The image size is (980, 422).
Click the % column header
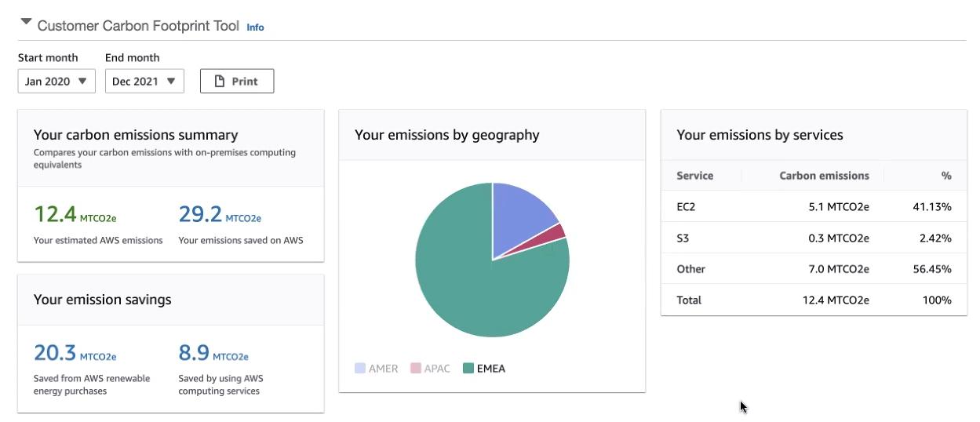[x=946, y=176]
